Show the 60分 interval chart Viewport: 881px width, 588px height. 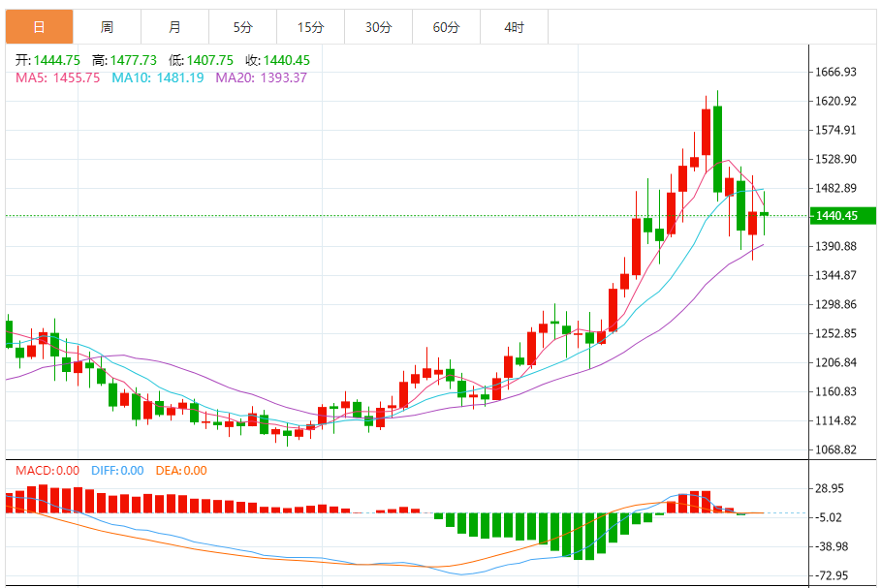point(446,27)
